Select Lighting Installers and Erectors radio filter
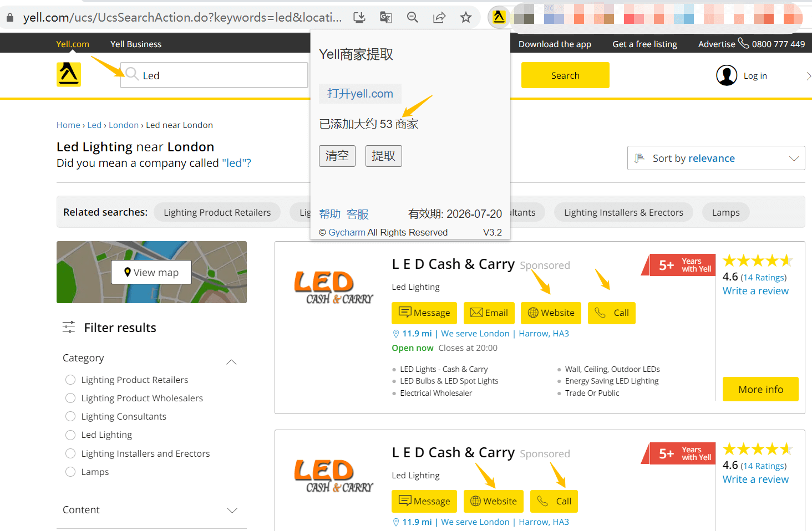The width and height of the screenshot is (812, 531). 70,453
